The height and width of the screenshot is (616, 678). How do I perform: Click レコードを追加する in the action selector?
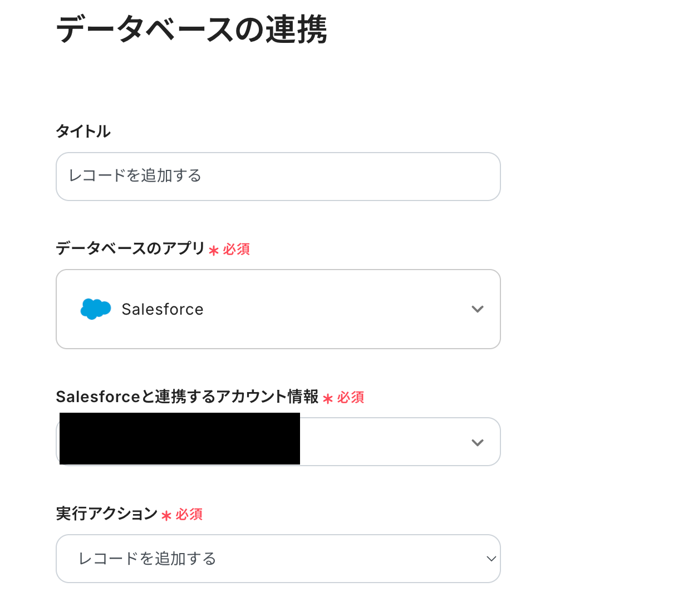pyautogui.click(x=148, y=559)
